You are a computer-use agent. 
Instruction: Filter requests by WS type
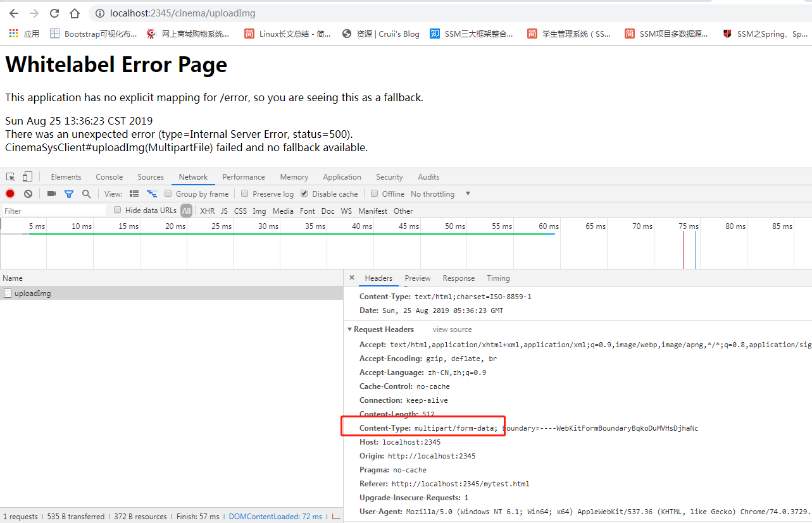click(x=346, y=211)
